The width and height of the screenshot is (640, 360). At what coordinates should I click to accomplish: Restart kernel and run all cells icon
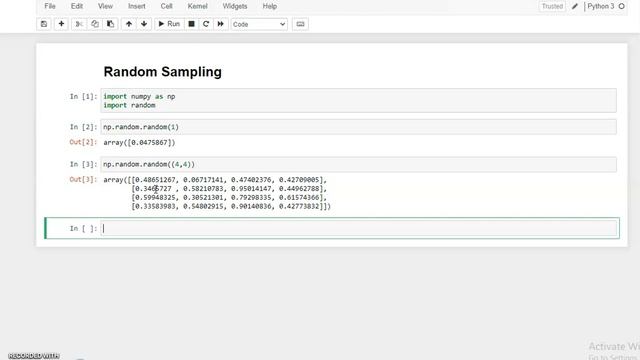tap(220, 24)
